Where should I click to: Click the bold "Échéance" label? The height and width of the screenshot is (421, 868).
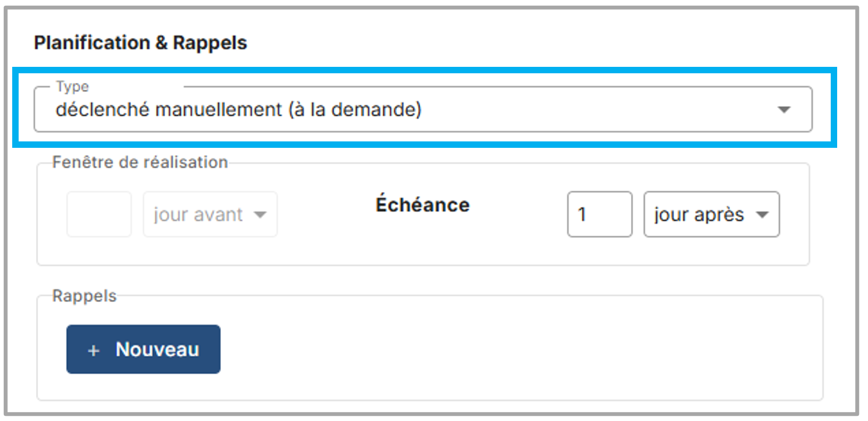422,205
